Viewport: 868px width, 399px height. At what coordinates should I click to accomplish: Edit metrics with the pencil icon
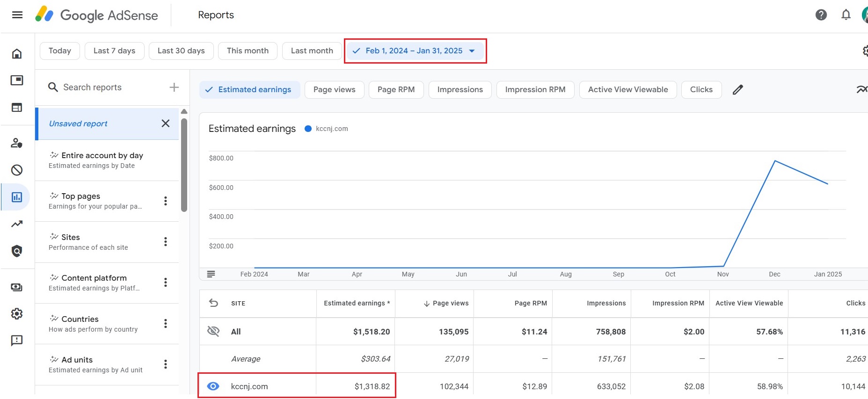tap(738, 90)
